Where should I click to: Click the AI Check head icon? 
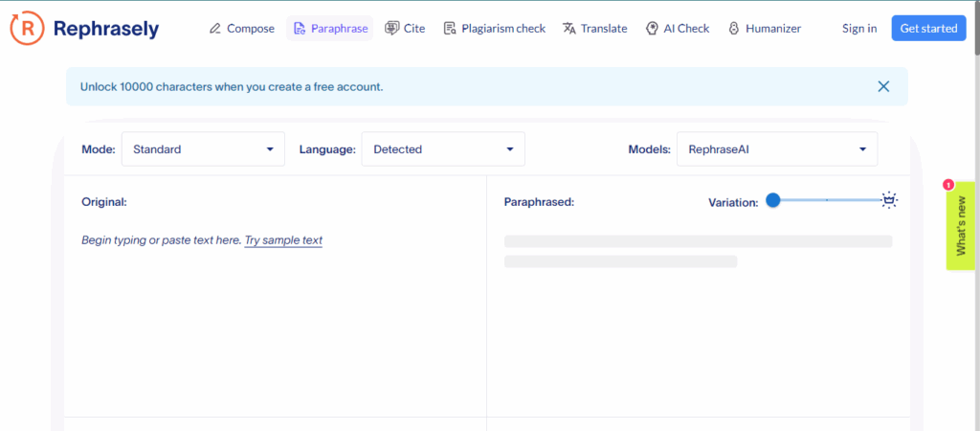coord(652,29)
